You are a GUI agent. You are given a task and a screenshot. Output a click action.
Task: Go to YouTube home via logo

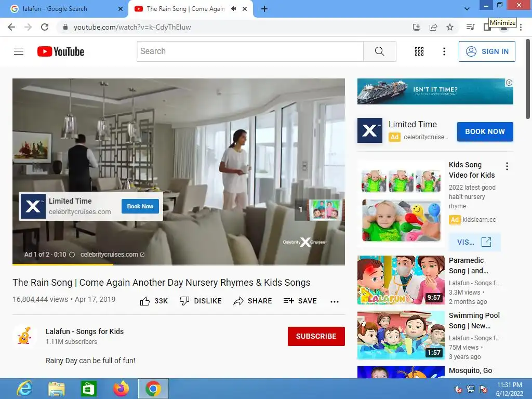[61, 51]
